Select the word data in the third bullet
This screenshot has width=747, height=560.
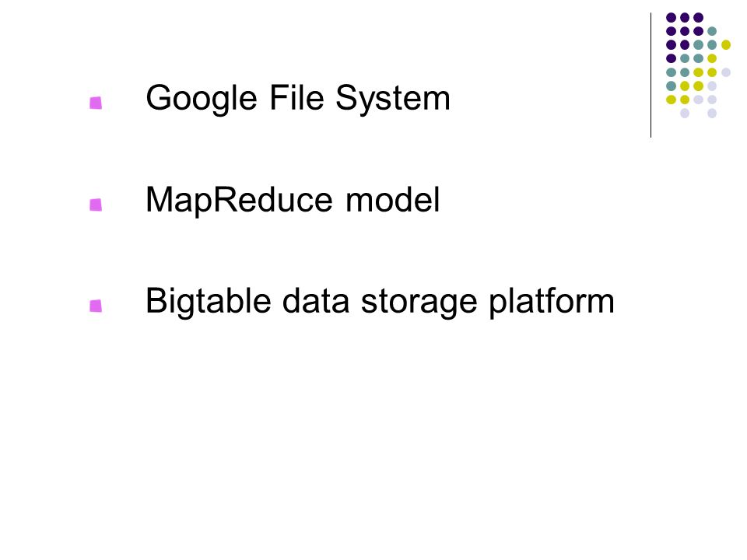pos(316,301)
